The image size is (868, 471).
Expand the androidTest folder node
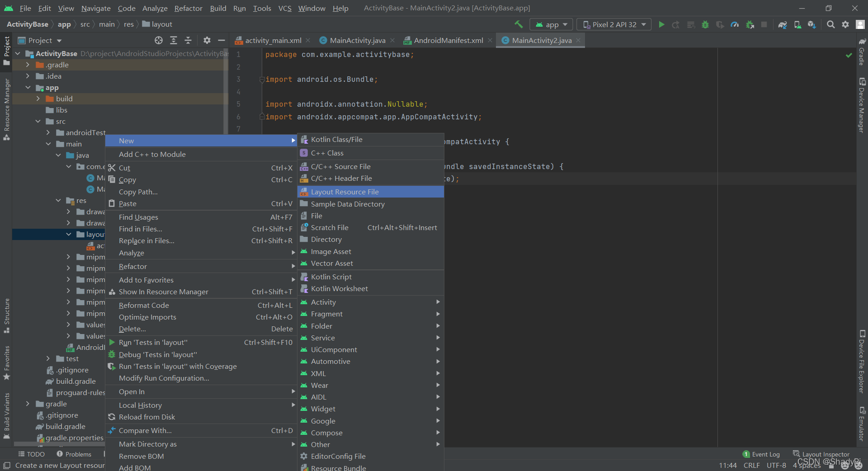(x=48, y=132)
